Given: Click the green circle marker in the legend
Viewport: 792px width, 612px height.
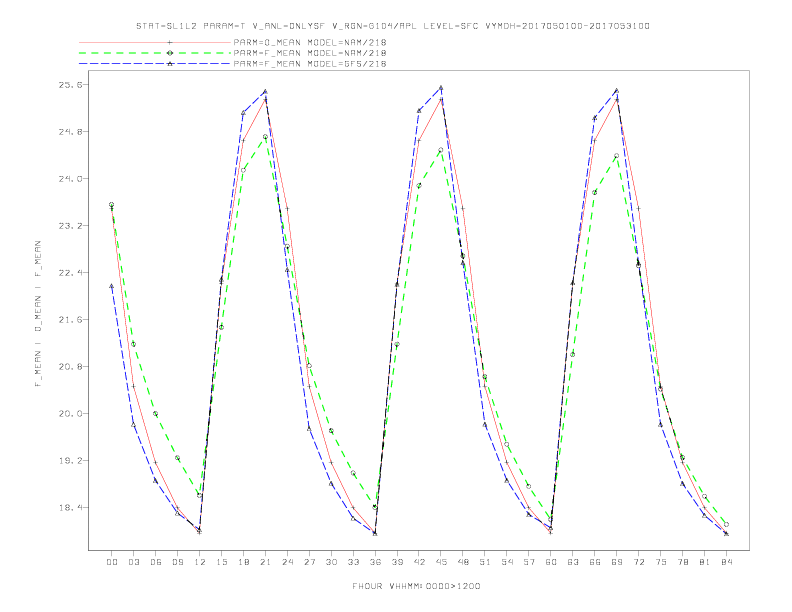Looking at the screenshot, I should point(170,53).
